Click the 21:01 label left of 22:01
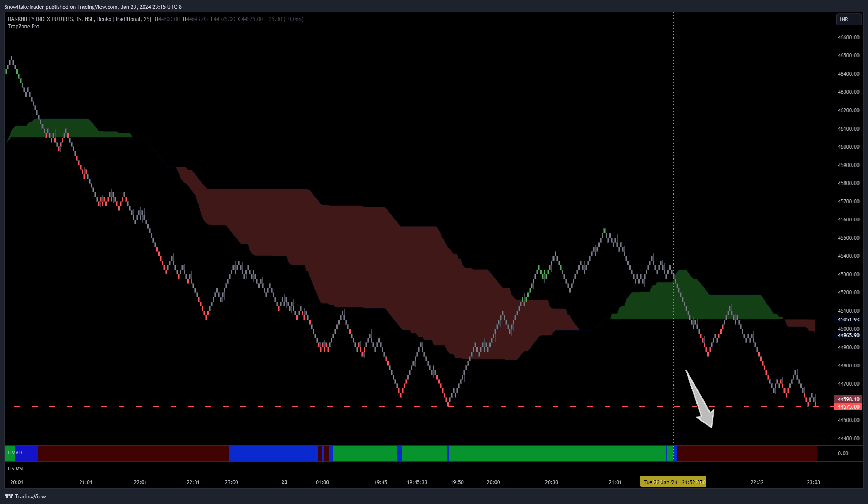Image resolution: width=868 pixels, height=504 pixels. [86, 482]
